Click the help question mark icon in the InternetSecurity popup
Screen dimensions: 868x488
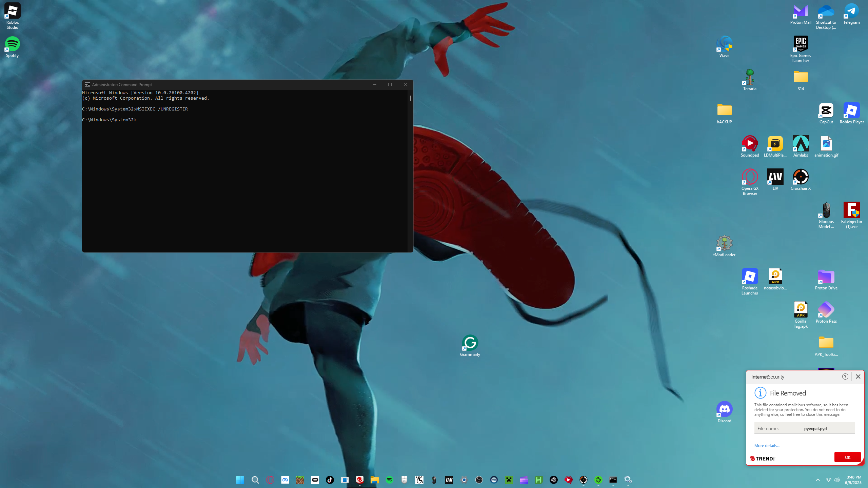pos(845,377)
